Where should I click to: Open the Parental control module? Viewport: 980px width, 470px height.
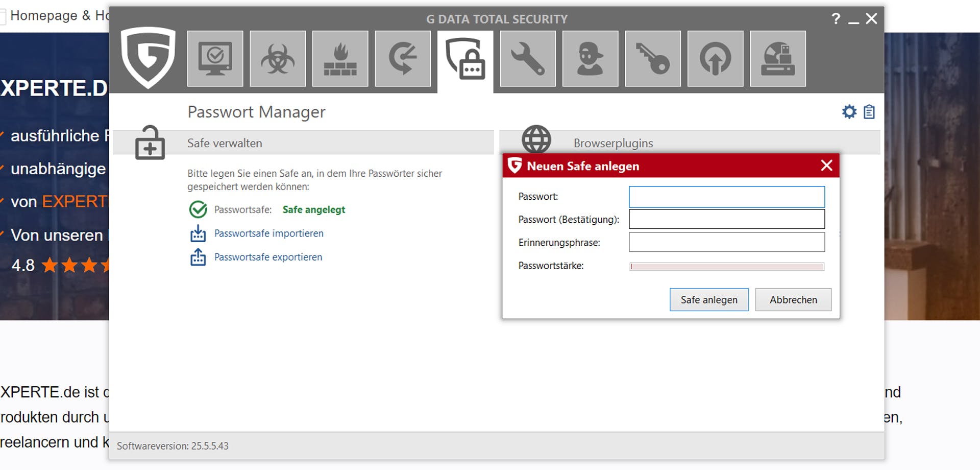pyautogui.click(x=591, y=58)
